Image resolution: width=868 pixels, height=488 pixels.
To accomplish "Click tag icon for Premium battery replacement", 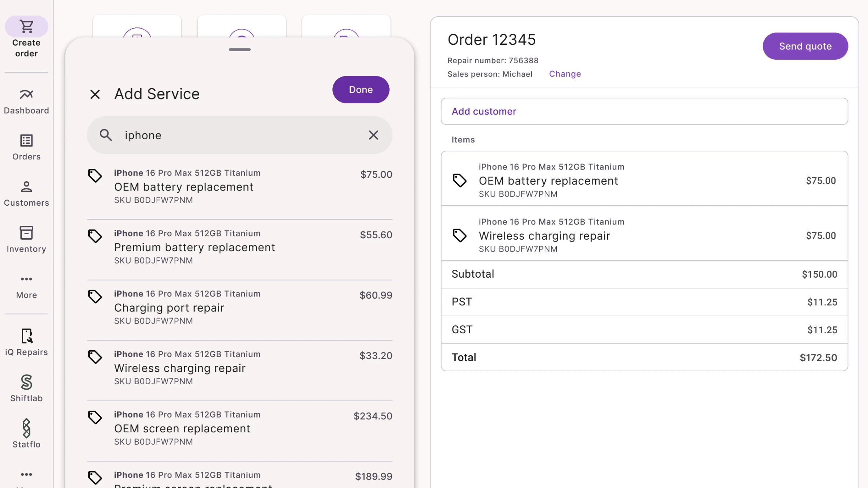I will coord(95,236).
